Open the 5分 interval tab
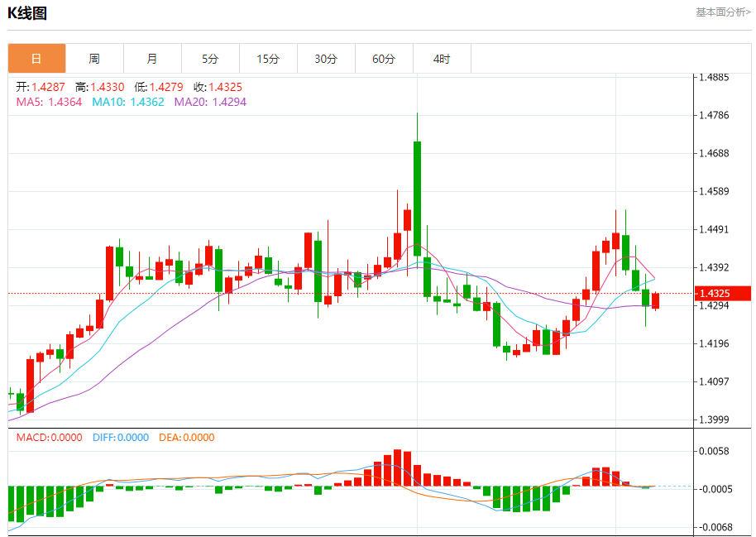The width and height of the screenshot is (756, 537). 210,59
